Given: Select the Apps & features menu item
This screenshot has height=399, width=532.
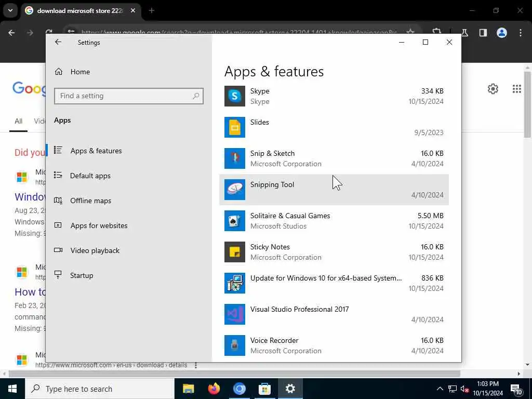Looking at the screenshot, I should (96, 151).
